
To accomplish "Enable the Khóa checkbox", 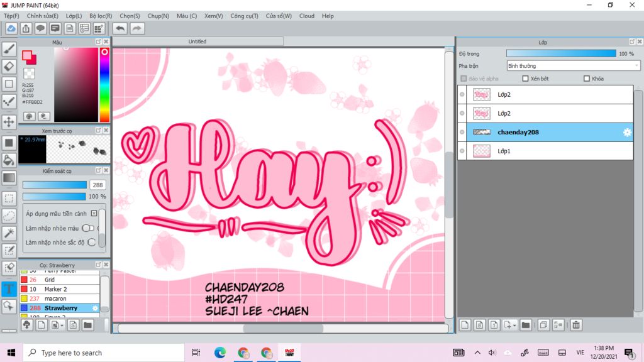I will 587,79.
